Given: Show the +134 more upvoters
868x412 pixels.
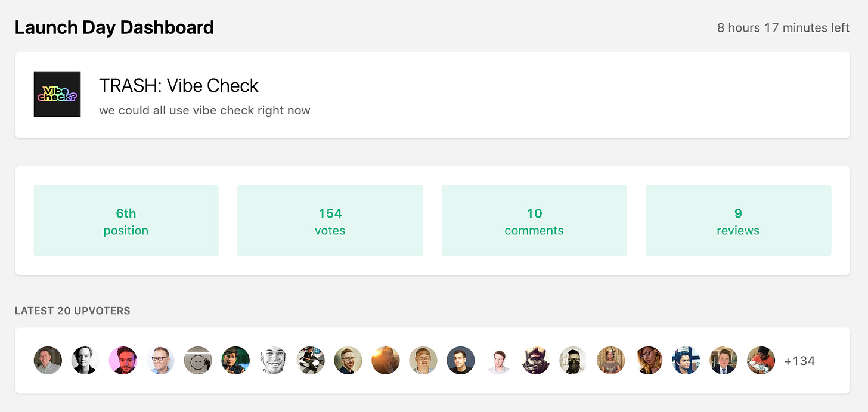Looking at the screenshot, I should coord(799,361).
